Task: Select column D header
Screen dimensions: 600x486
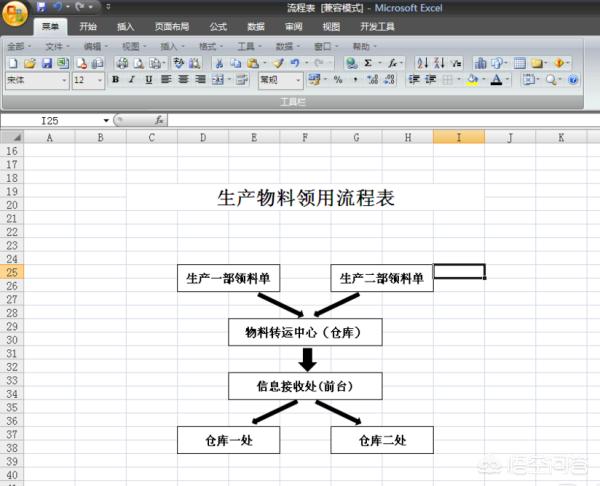Action: coord(203,136)
